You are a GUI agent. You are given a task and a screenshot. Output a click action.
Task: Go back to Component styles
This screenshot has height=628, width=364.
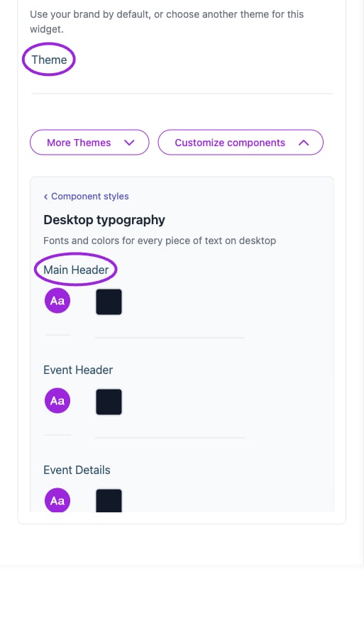(86, 197)
